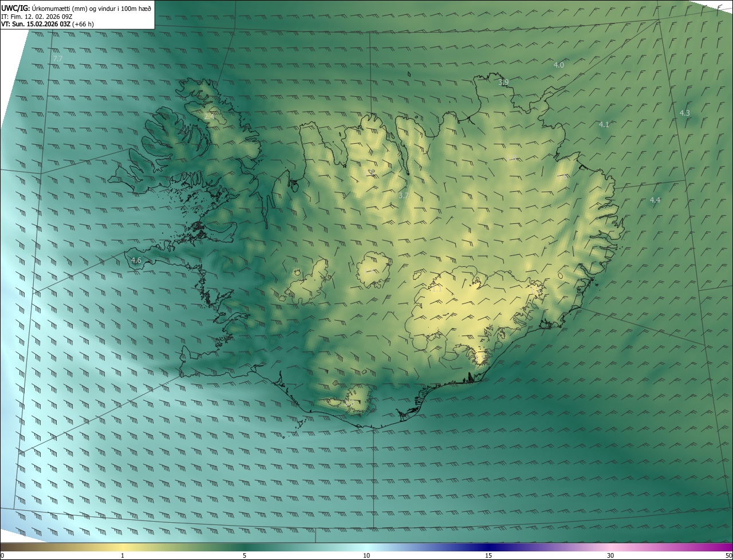
Task: Click the 4.1 value off the northeast coast
Action: pyautogui.click(x=604, y=124)
